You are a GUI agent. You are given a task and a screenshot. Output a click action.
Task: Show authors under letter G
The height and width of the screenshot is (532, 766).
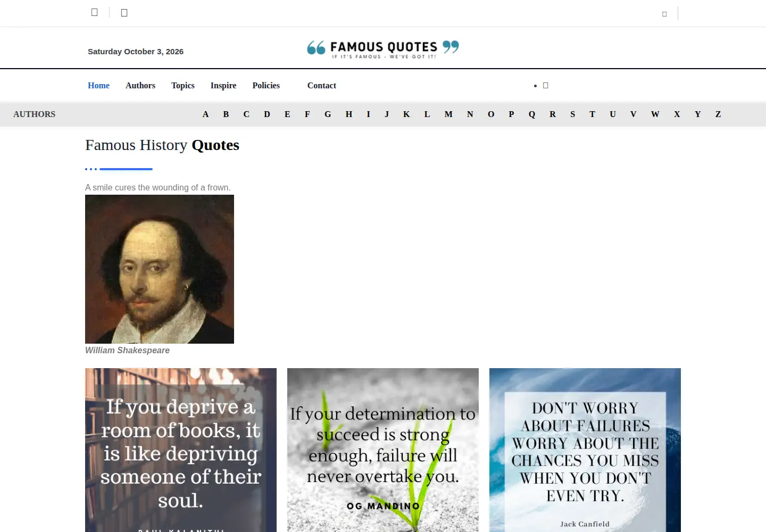pyautogui.click(x=328, y=114)
